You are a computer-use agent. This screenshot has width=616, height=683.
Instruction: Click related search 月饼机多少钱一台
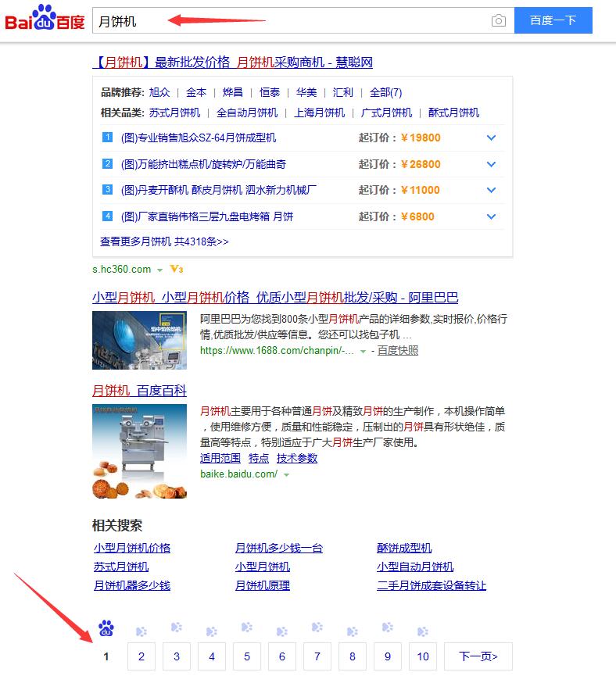pyautogui.click(x=278, y=548)
